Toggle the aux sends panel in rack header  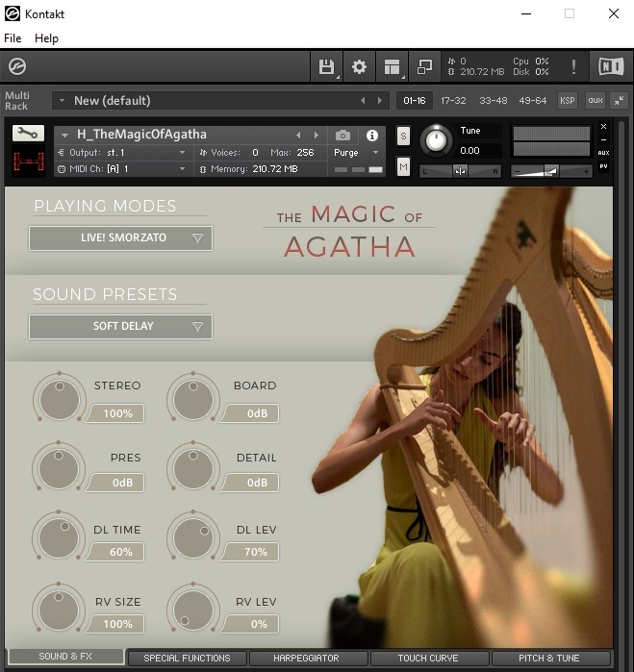coord(596,101)
